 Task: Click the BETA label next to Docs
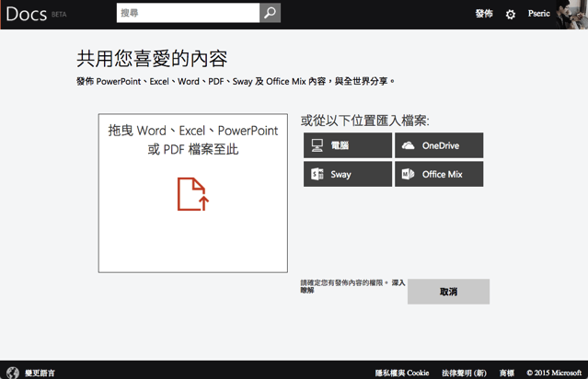pyautogui.click(x=59, y=14)
